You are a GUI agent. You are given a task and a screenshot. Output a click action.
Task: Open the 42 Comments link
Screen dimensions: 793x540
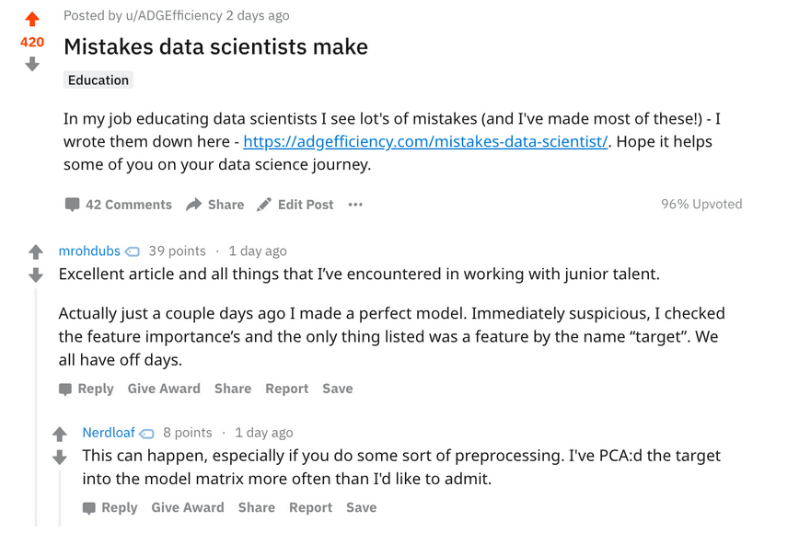point(118,205)
